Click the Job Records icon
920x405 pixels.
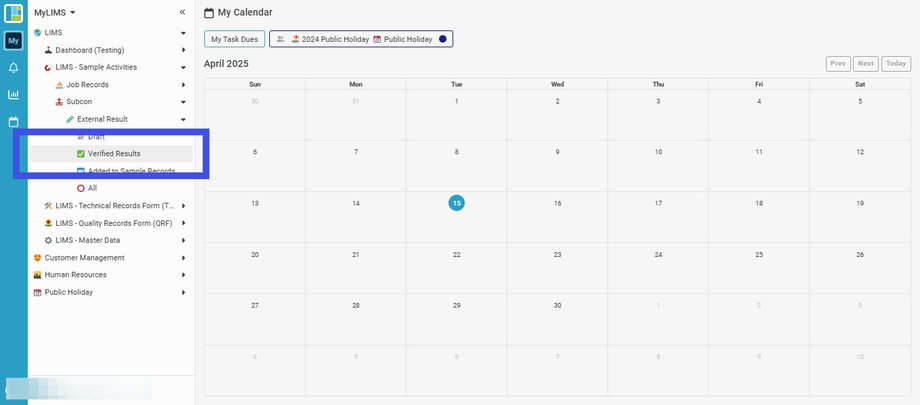tap(59, 85)
